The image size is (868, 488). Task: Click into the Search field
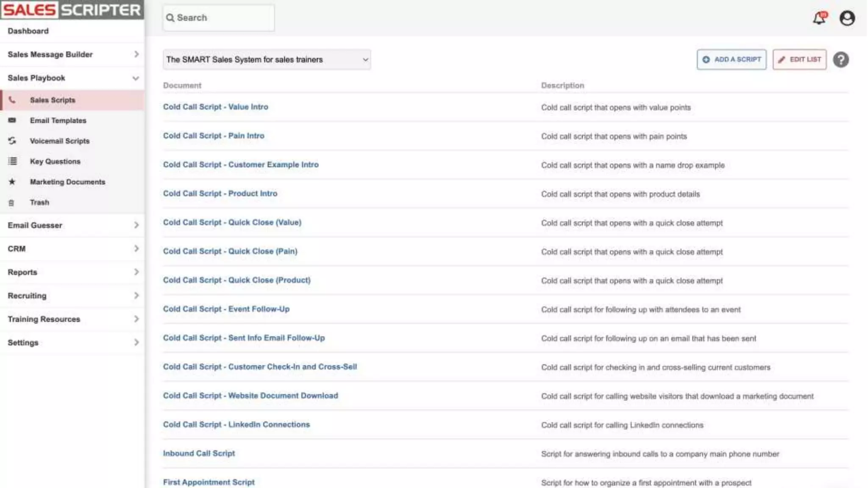tap(219, 18)
